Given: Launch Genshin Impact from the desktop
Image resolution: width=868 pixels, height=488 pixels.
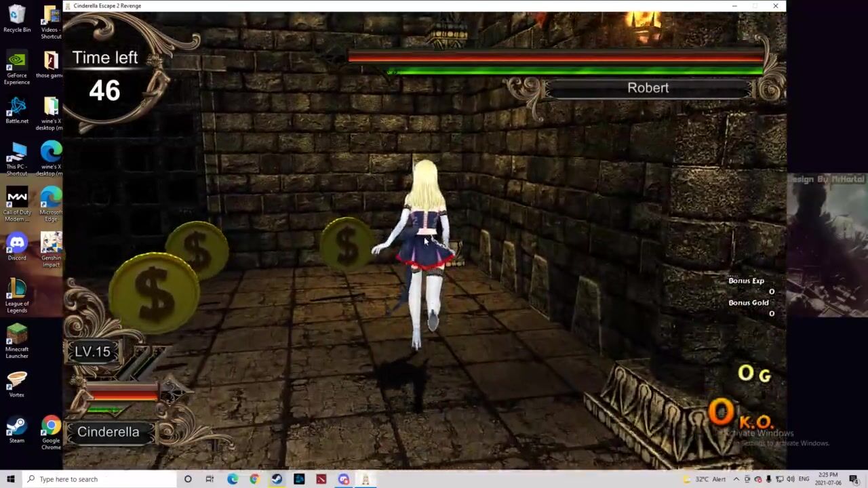Looking at the screenshot, I should [51, 250].
